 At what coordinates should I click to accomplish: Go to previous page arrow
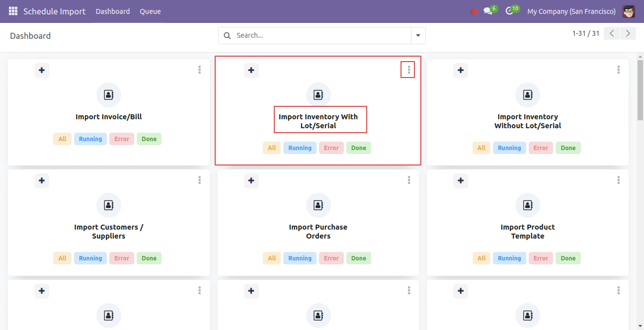pos(612,33)
